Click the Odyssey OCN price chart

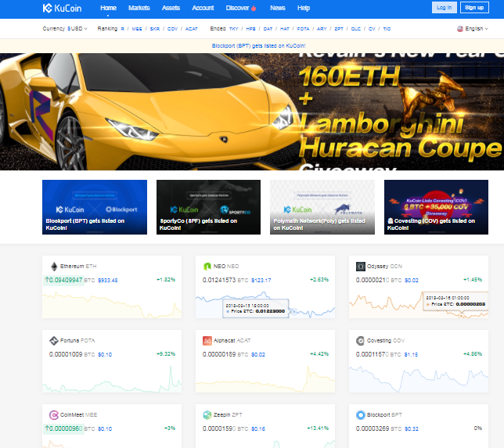pyautogui.click(x=419, y=304)
